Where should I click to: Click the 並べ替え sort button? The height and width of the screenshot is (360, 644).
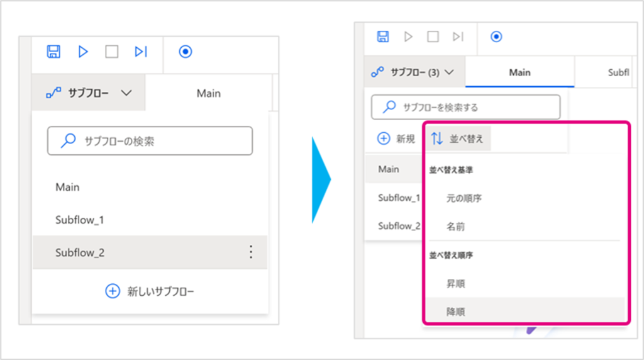coord(458,138)
